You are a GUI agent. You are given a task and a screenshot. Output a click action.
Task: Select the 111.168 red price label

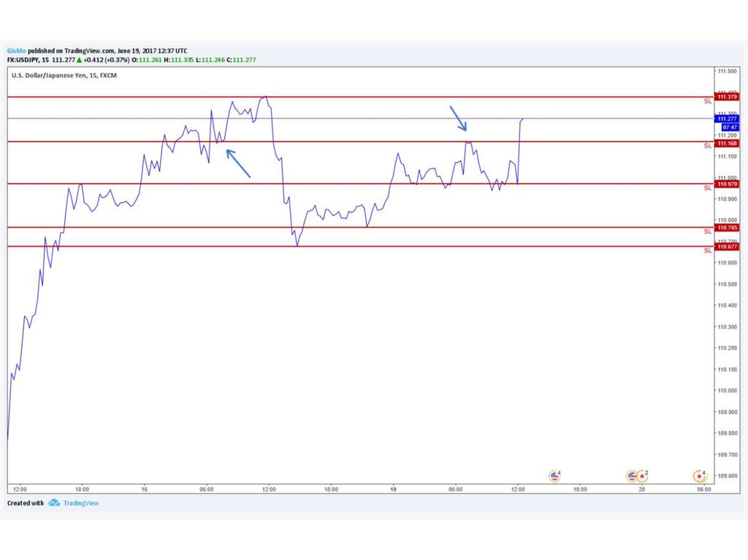(728, 143)
